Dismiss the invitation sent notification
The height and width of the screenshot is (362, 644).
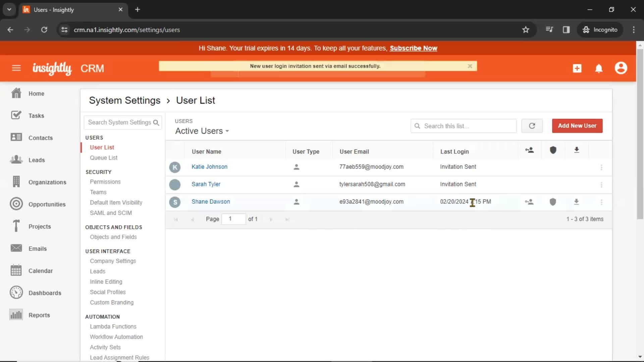point(470,66)
